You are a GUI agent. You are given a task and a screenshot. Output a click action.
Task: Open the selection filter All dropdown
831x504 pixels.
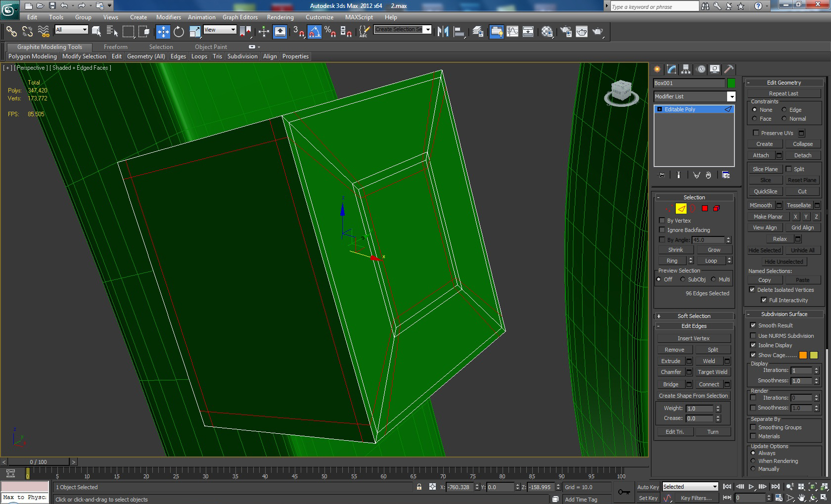click(84, 30)
